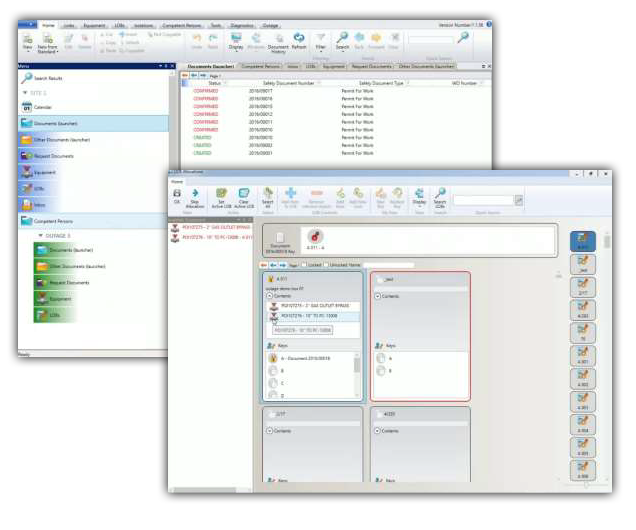The height and width of the screenshot is (530, 636).
Task: Expand Contents of the 4020 lockbox card
Action: click(x=377, y=431)
